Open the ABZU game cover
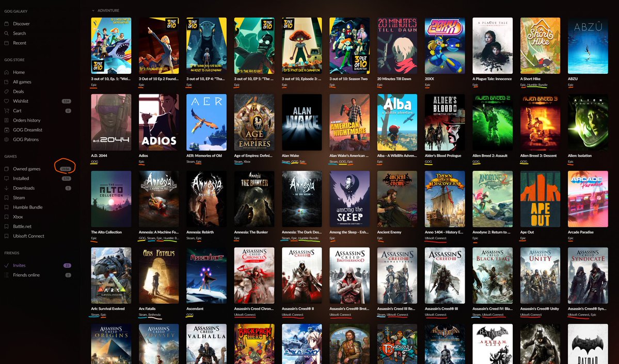 coord(588,45)
